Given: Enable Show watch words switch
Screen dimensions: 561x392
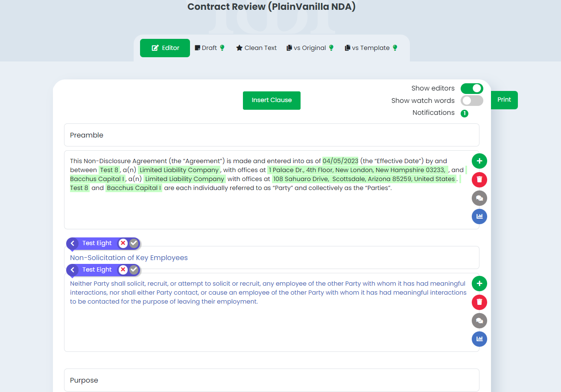Looking at the screenshot, I should pyautogui.click(x=471, y=101).
